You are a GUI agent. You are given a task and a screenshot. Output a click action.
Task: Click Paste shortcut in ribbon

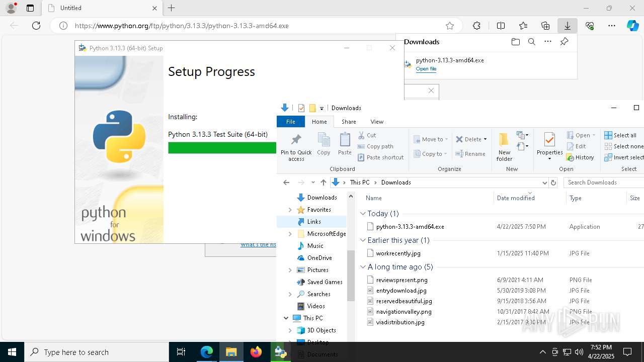[381, 157]
